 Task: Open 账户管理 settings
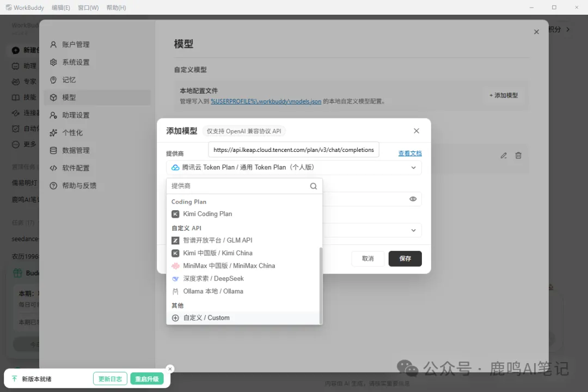tap(97, 45)
